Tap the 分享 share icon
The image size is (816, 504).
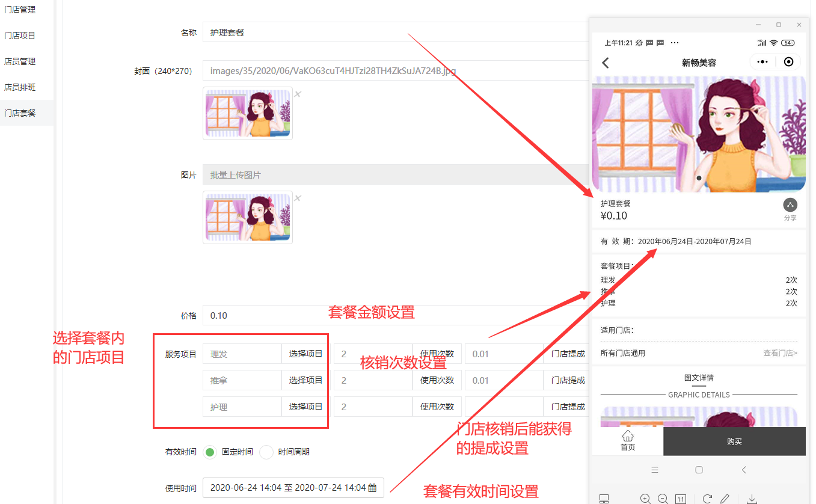point(790,205)
